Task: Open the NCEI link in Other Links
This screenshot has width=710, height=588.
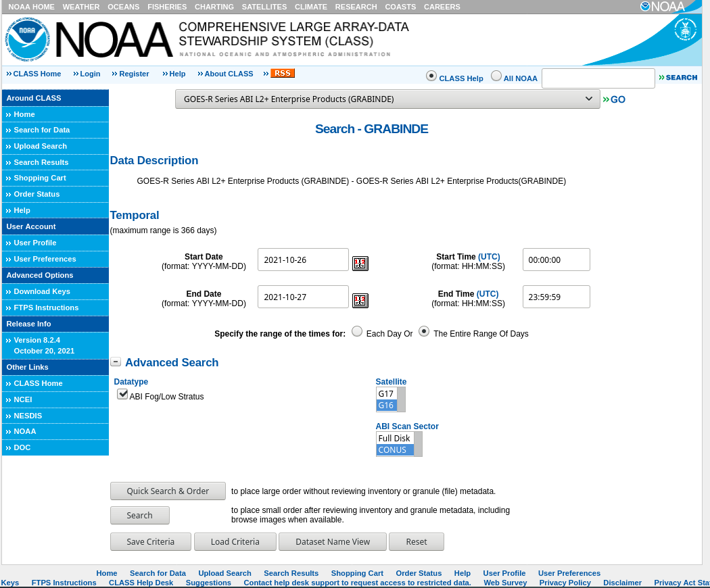Action: coord(22,399)
